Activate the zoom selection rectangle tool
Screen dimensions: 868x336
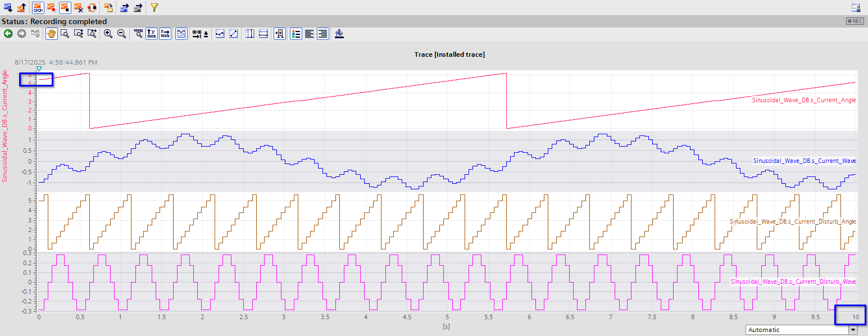(65, 34)
